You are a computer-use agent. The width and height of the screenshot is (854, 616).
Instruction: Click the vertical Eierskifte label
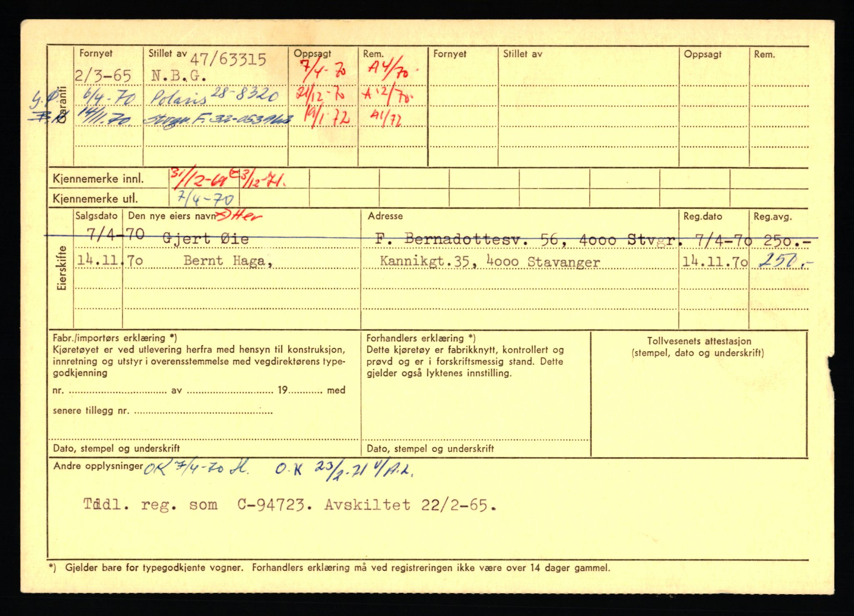click(x=62, y=268)
